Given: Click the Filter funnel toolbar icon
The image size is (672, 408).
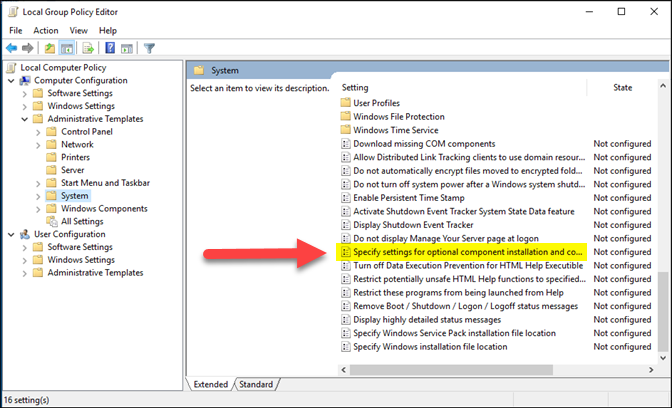Looking at the screenshot, I should (149, 47).
